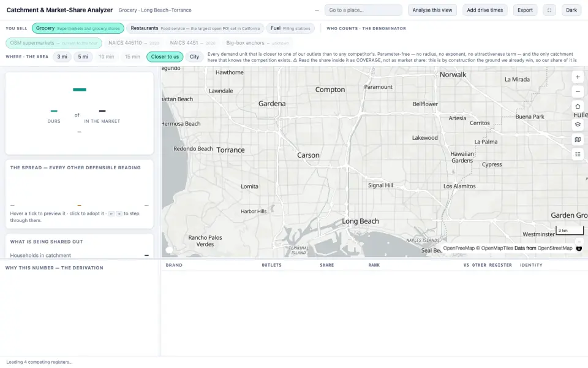Click the Add drive times button
Screen dimensions: 588x368
485,10
